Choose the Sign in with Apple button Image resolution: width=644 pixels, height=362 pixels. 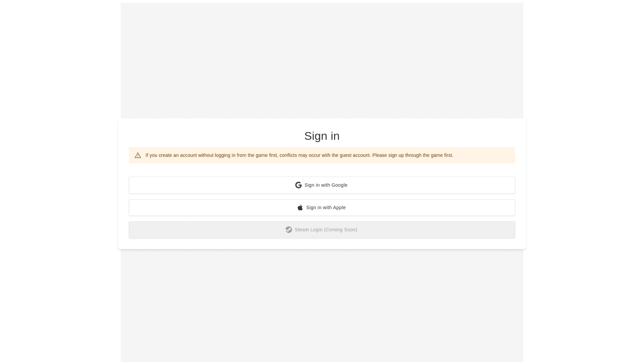[x=322, y=207]
